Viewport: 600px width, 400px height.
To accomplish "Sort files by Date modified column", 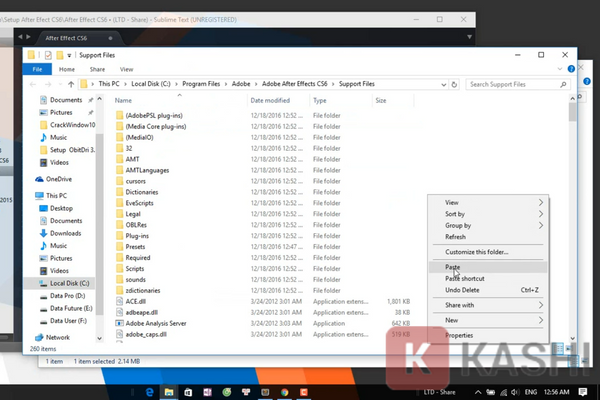I will [271, 101].
